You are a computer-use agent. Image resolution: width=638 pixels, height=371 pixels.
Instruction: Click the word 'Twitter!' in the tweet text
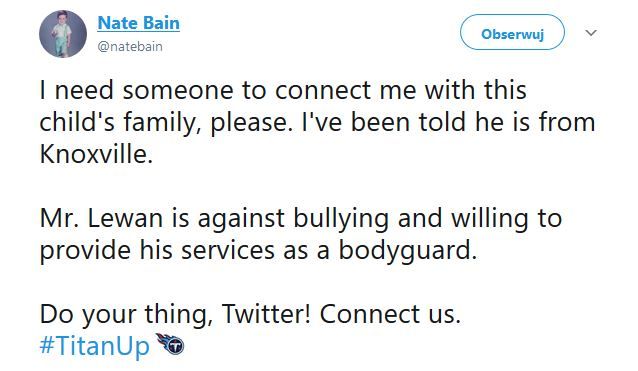point(267,314)
